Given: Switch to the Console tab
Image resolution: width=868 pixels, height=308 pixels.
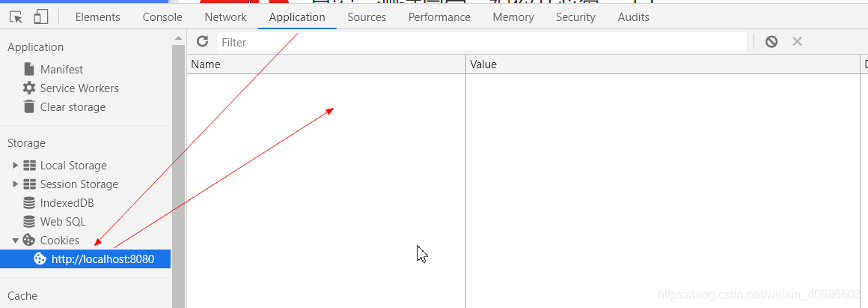Looking at the screenshot, I should coord(162,17).
